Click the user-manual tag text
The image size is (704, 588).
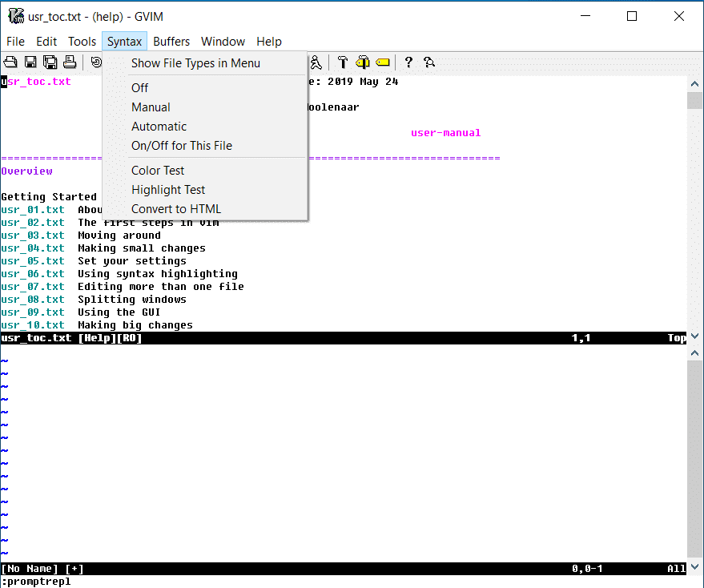446,133
